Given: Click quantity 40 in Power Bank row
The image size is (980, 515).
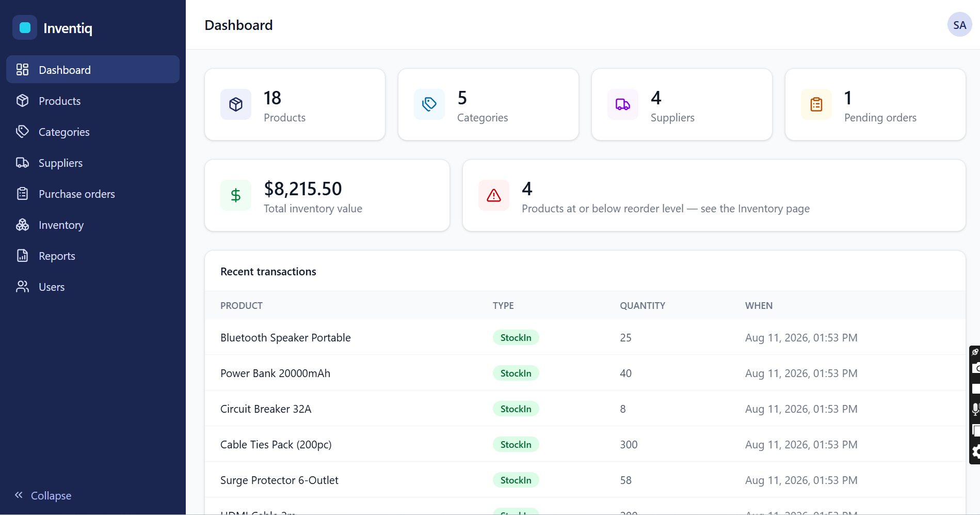Looking at the screenshot, I should tap(625, 373).
